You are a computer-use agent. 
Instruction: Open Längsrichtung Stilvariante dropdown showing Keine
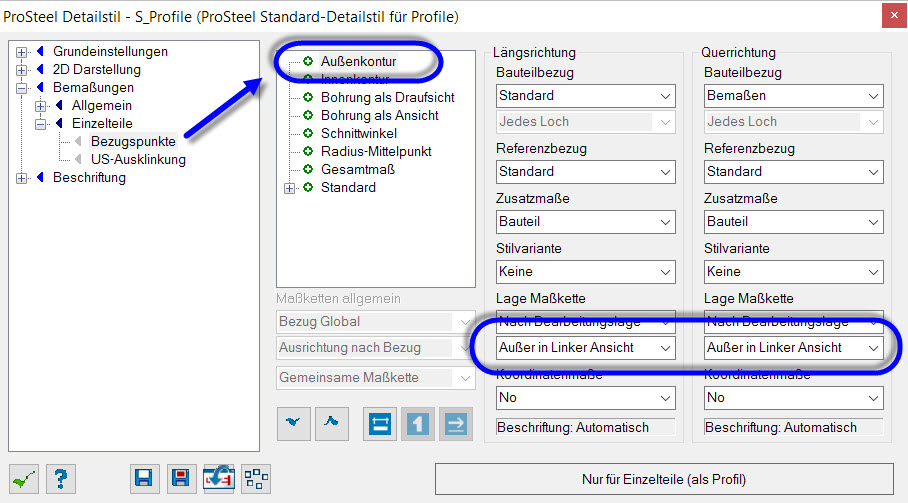(x=585, y=271)
